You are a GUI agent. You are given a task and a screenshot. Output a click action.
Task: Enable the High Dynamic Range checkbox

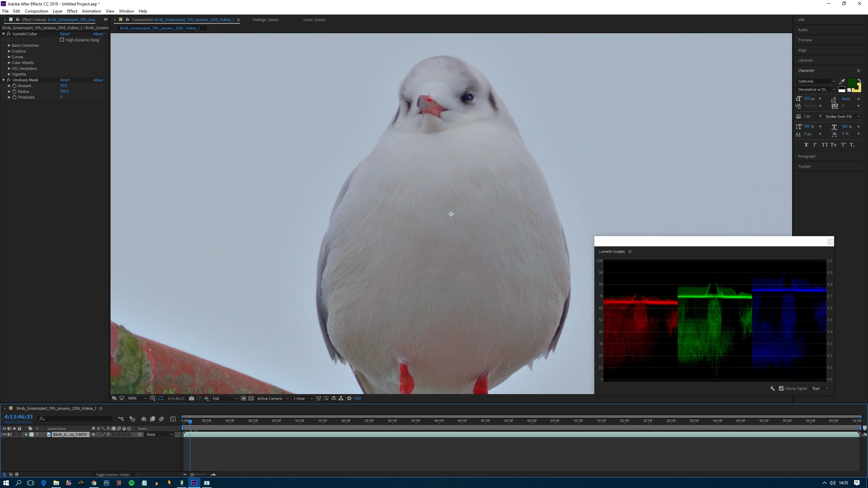pos(62,40)
